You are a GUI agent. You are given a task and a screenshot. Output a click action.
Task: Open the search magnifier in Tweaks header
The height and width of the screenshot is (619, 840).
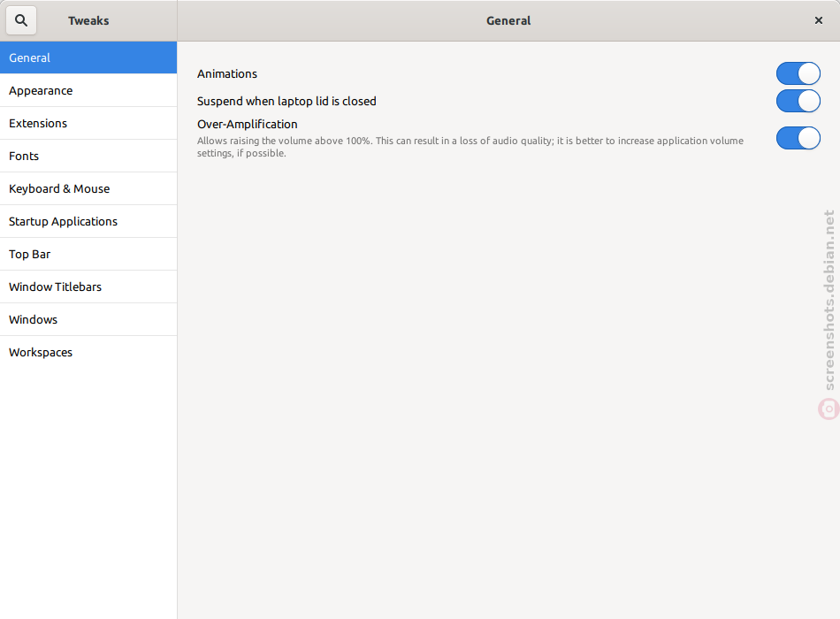(x=21, y=20)
